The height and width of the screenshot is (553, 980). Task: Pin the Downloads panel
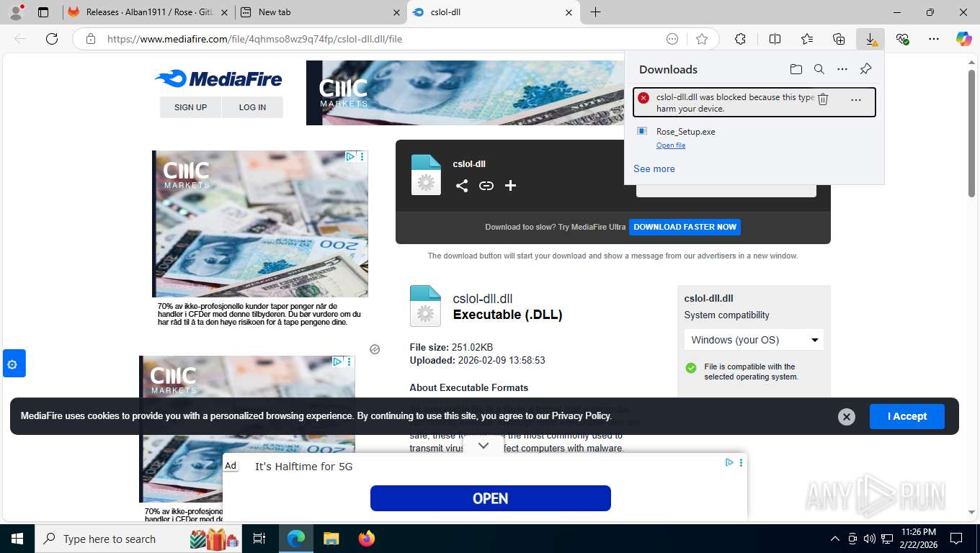tap(865, 69)
